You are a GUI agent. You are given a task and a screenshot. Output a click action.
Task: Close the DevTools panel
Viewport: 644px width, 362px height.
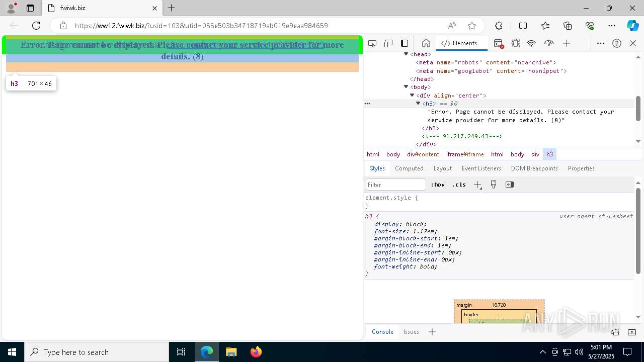(633, 43)
